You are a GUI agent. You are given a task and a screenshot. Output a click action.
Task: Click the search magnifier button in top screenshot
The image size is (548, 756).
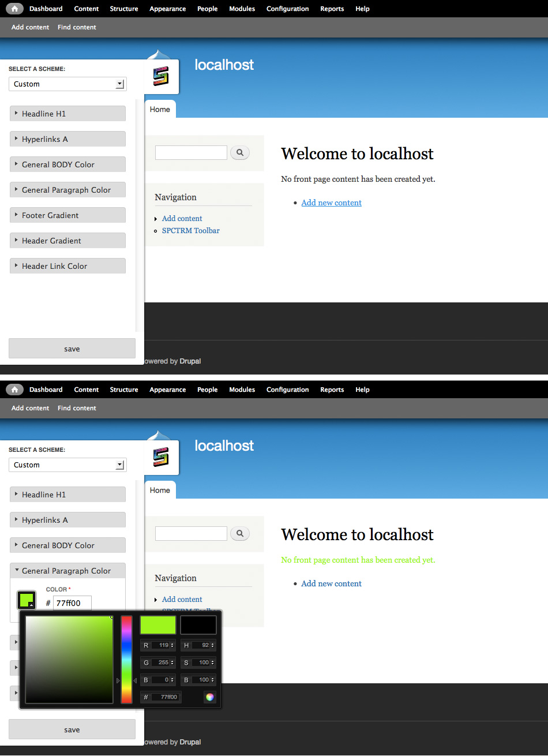pos(240,153)
